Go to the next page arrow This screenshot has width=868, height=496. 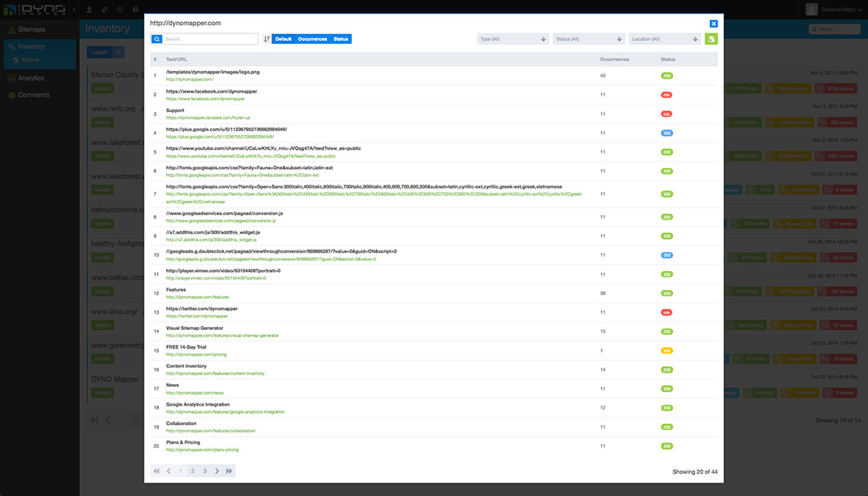(x=217, y=471)
